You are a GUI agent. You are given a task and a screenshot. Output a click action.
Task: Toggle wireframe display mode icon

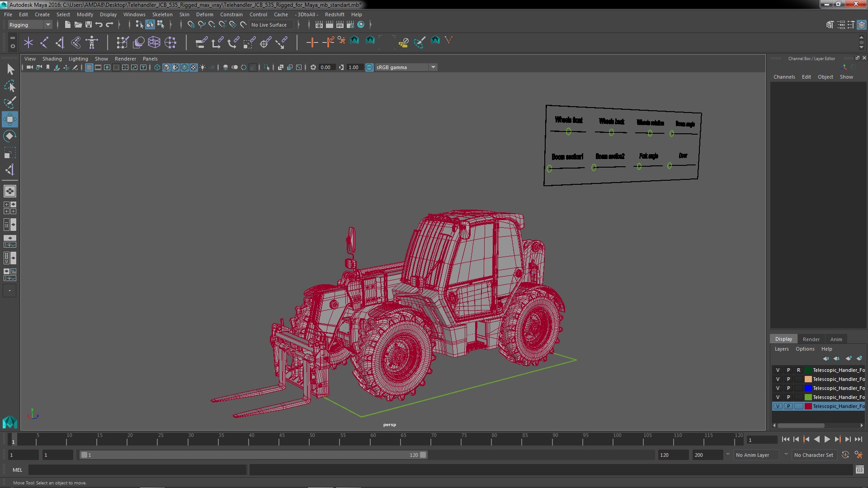click(x=157, y=67)
